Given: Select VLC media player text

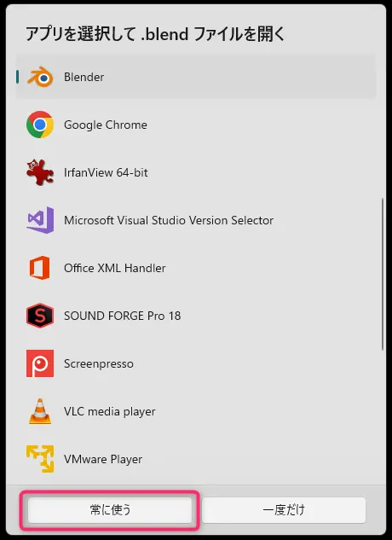Looking at the screenshot, I should 109,411.
